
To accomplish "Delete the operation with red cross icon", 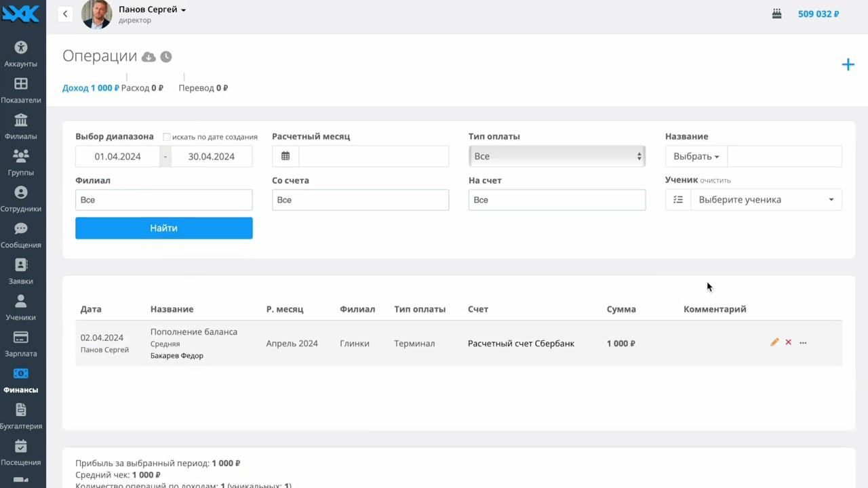I will coord(788,342).
